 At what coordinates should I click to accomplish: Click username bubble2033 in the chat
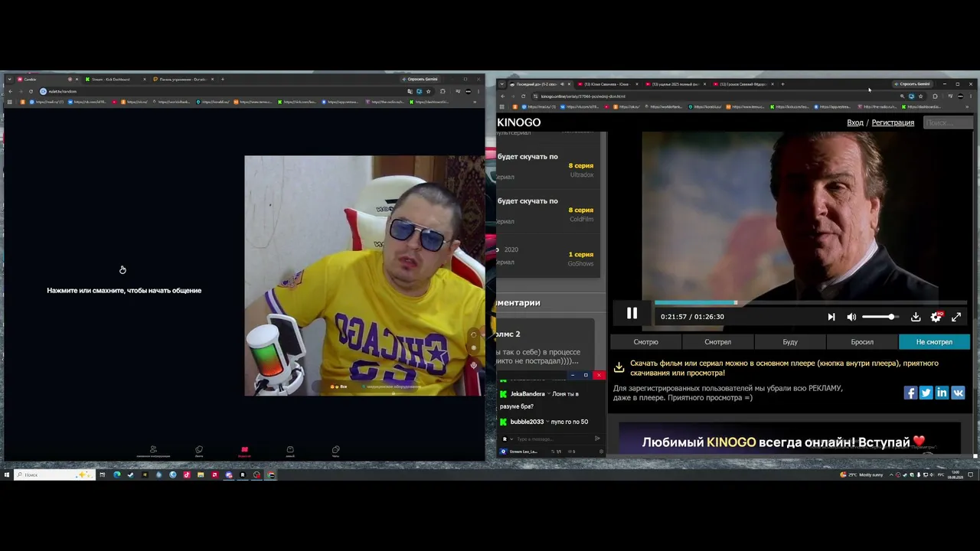[527, 422]
